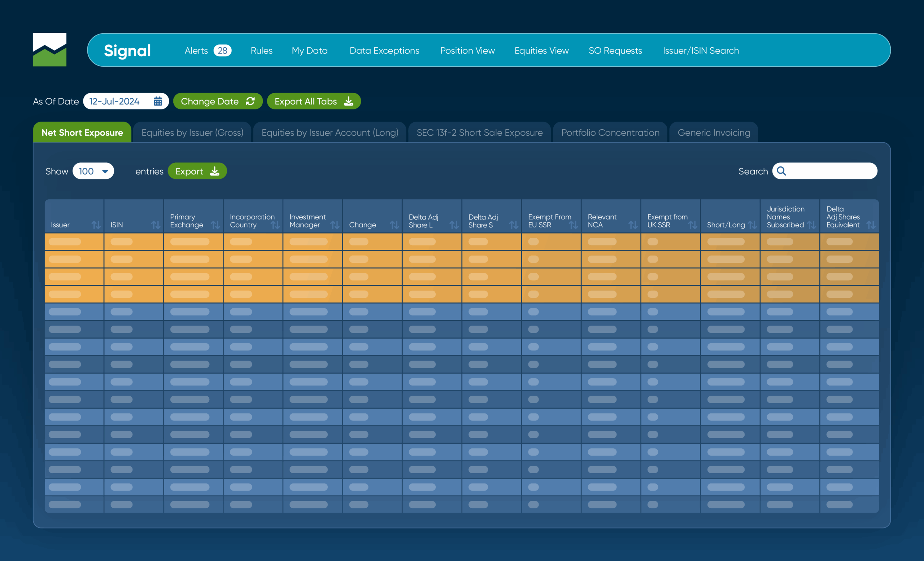
Task: Sort the Short/Long column
Action: pos(752,225)
